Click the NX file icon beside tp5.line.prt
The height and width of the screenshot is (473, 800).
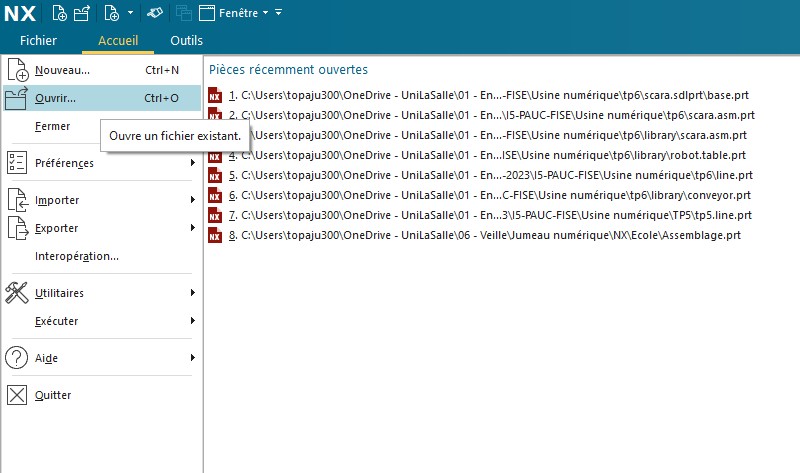point(215,215)
